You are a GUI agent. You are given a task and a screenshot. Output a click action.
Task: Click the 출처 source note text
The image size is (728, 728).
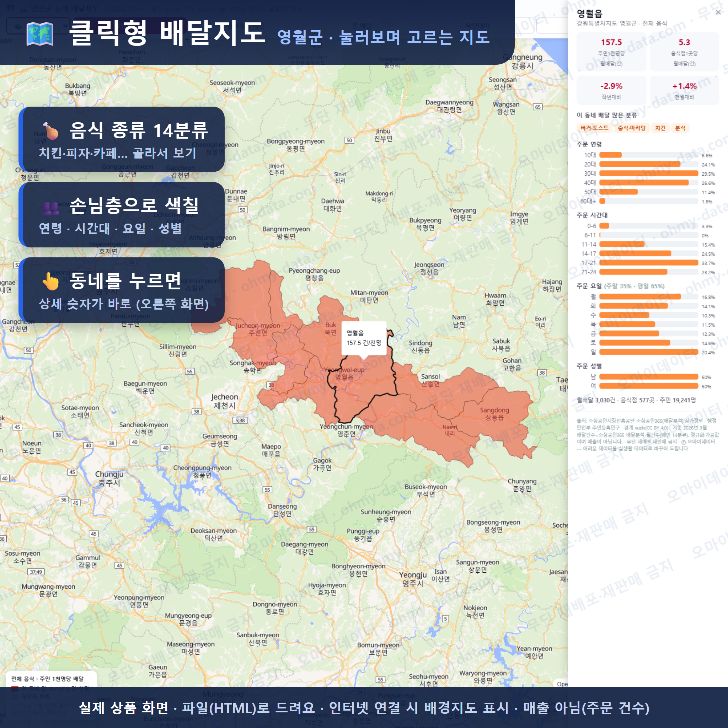point(647,434)
